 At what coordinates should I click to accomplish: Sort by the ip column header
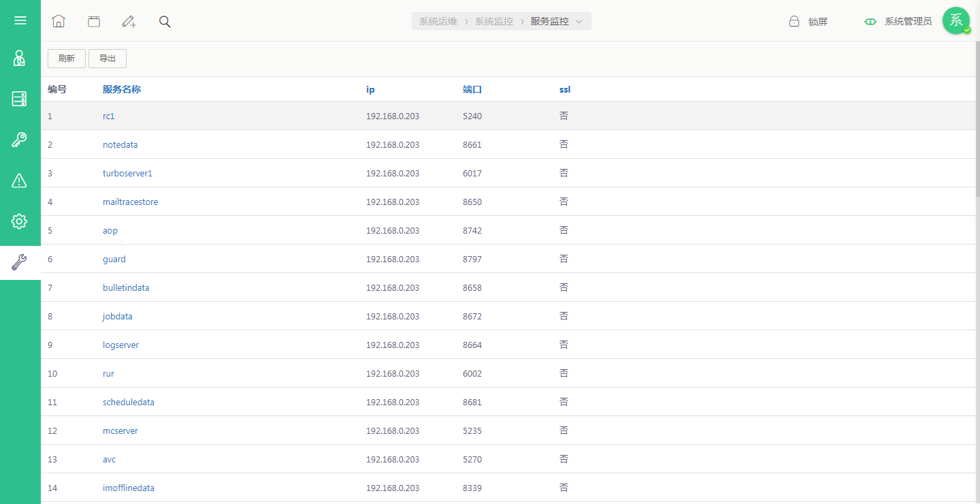click(x=370, y=89)
